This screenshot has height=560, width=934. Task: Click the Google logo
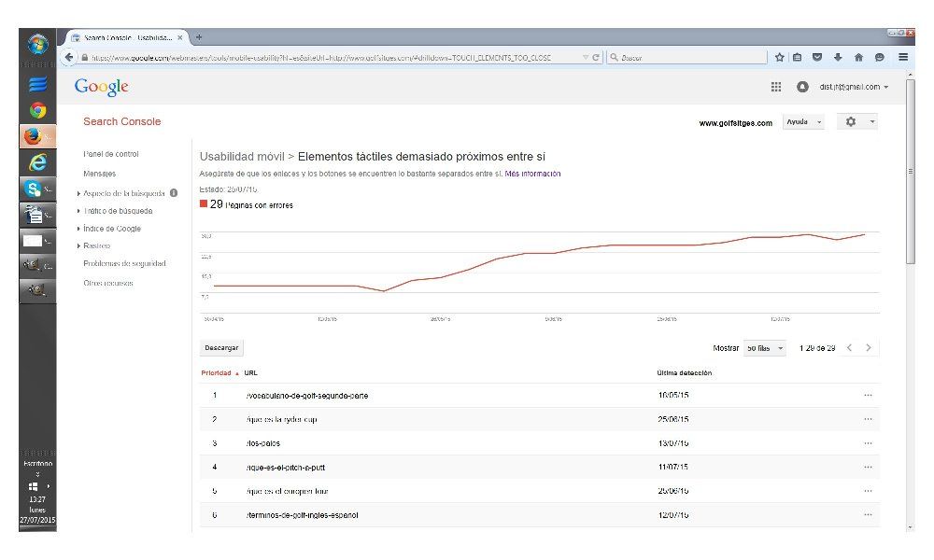(101, 88)
